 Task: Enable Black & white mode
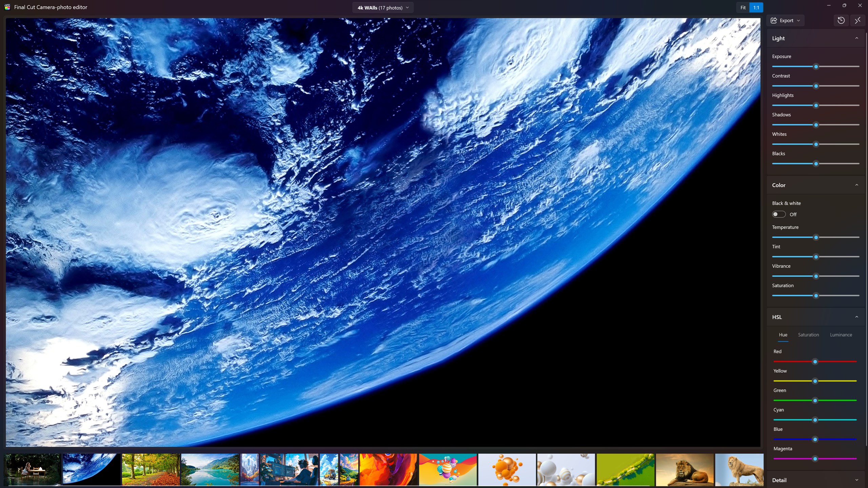(x=778, y=214)
